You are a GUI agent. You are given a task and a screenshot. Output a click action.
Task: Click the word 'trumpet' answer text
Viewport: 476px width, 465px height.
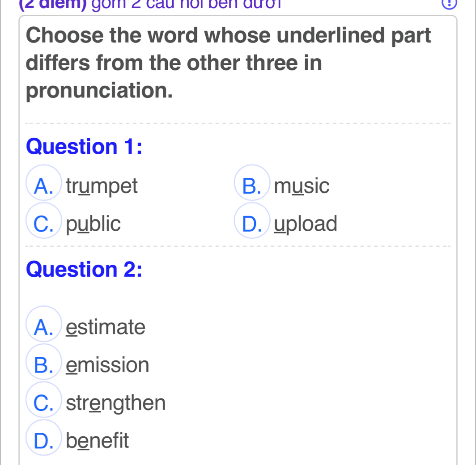pos(102,186)
